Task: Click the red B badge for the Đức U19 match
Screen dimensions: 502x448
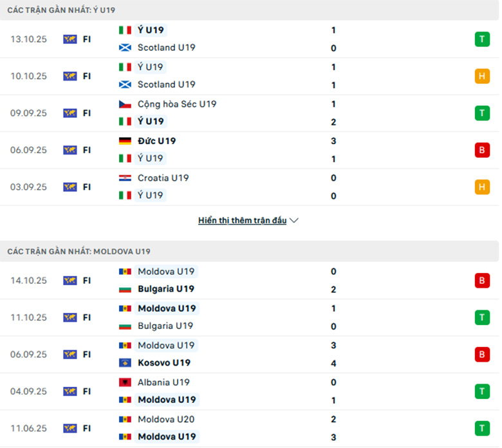Action: 481,150
